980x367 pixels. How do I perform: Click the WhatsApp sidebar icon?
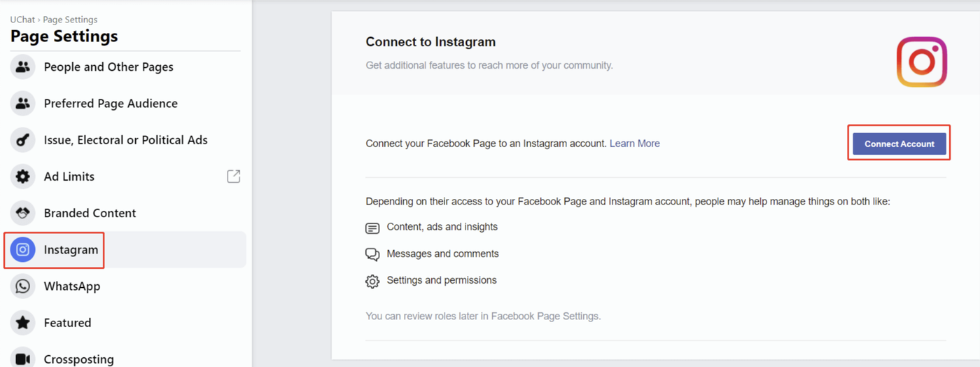pyautogui.click(x=23, y=286)
